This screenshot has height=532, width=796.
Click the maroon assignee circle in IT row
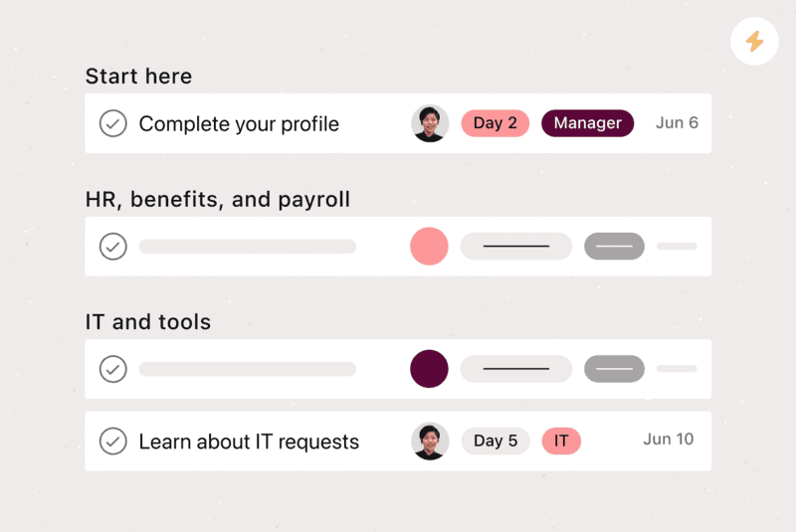429,369
